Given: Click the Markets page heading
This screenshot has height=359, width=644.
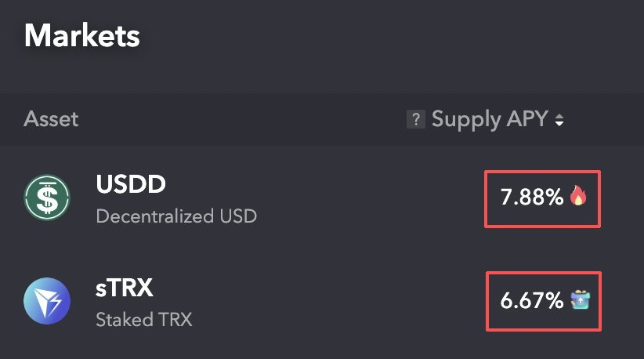Looking at the screenshot, I should [x=82, y=35].
